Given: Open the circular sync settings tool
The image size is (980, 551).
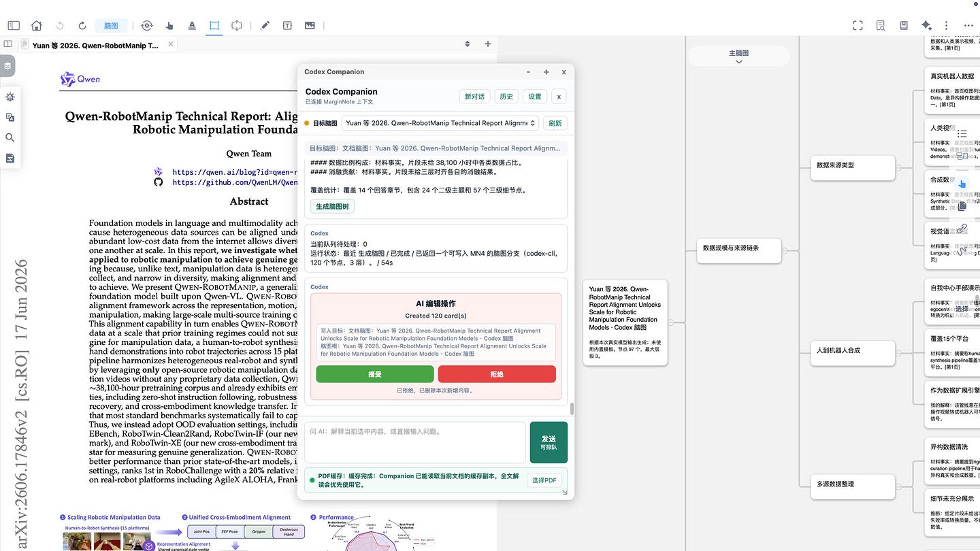Looking at the screenshot, I should pos(147,25).
